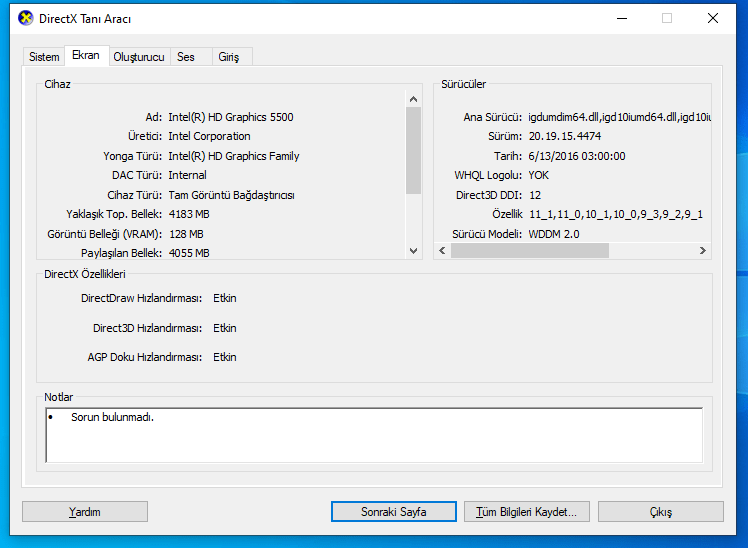748x548 pixels.
Task: Click the Özellik feature levels value
Action: point(616,215)
